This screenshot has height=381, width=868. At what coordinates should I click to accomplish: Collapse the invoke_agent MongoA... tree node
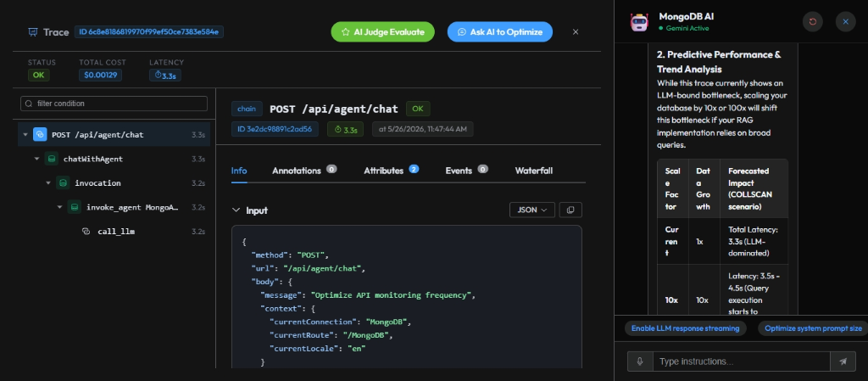[x=60, y=208]
